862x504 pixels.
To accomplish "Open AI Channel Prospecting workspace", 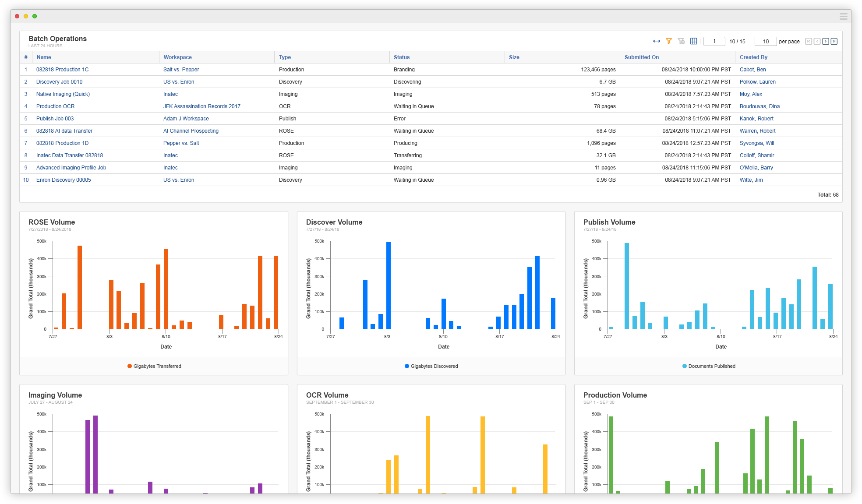I will click(191, 131).
